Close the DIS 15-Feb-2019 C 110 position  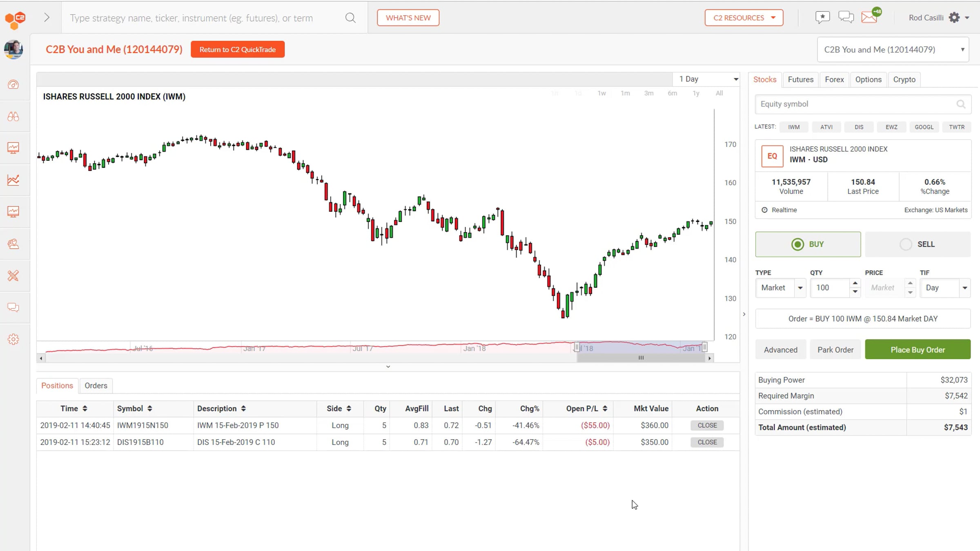click(x=707, y=442)
